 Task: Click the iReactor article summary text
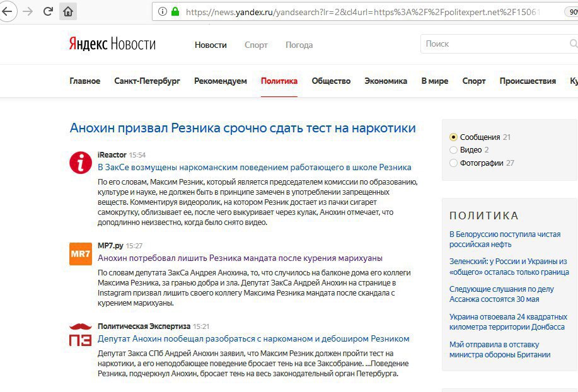coord(257,202)
